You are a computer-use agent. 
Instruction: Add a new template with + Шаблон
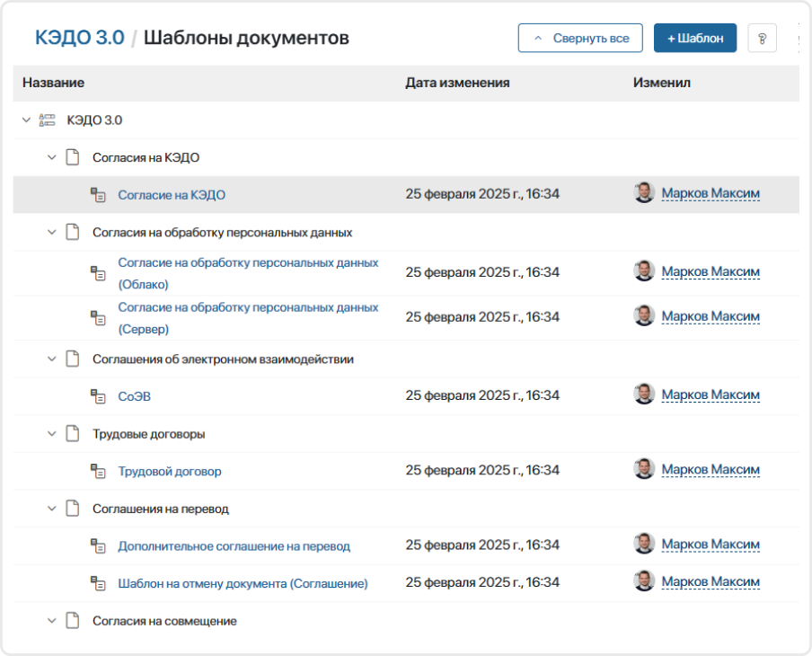pos(694,39)
